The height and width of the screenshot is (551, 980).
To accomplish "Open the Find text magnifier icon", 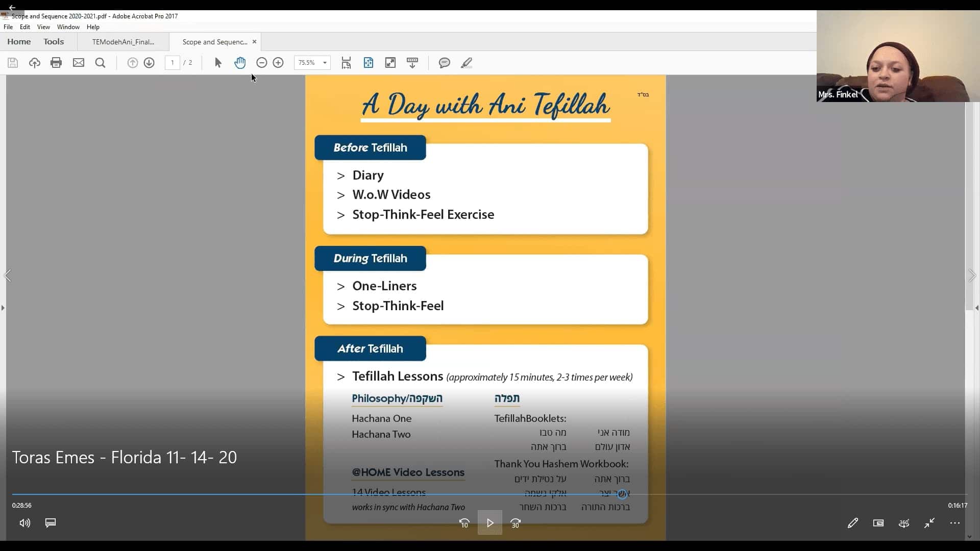I will pos(101,63).
